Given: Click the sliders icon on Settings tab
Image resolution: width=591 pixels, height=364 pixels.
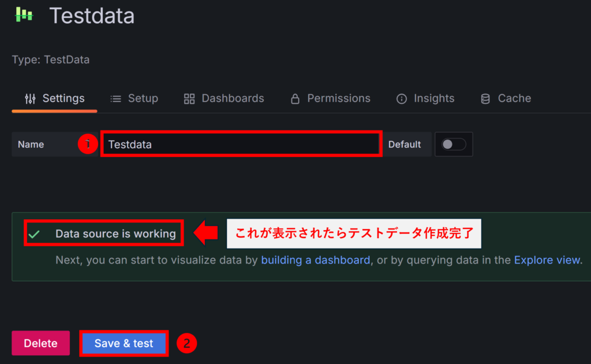Looking at the screenshot, I should point(30,99).
